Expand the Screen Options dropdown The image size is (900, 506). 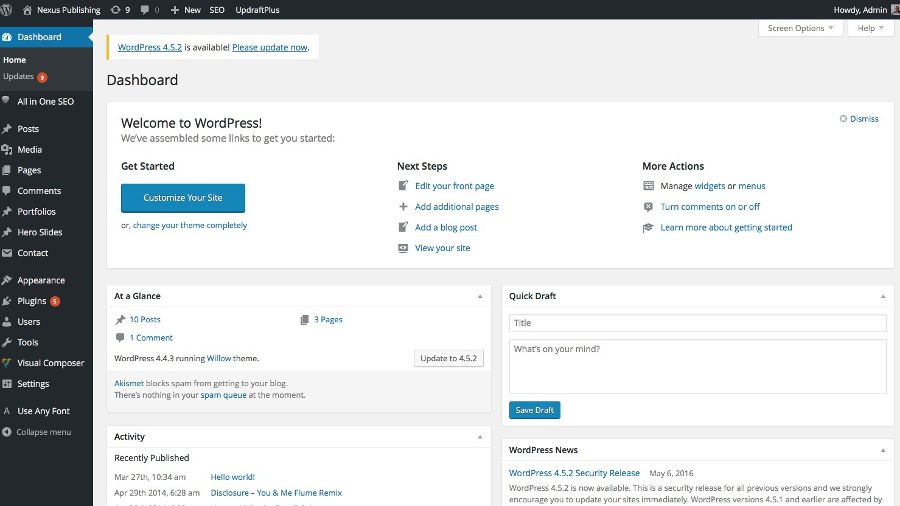point(800,28)
